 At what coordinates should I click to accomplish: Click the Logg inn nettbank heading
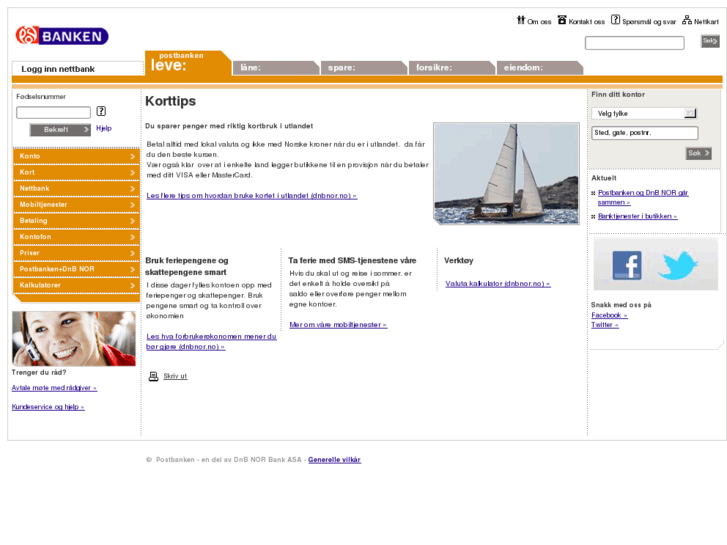point(58,69)
